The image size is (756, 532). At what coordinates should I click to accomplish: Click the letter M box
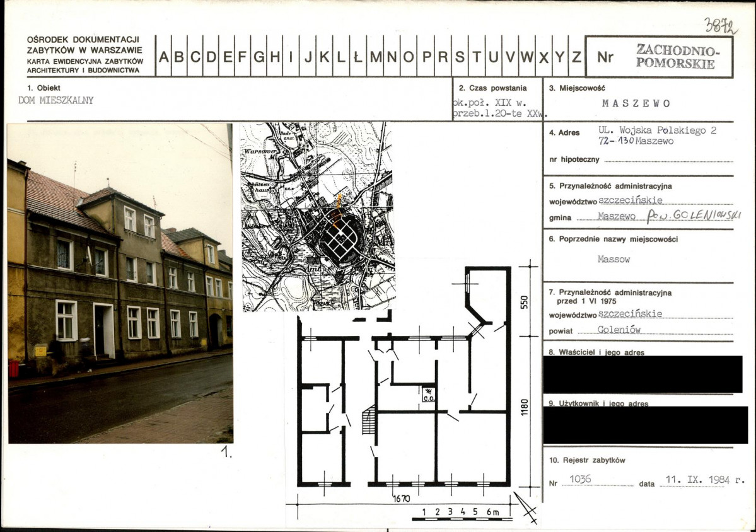(x=376, y=56)
